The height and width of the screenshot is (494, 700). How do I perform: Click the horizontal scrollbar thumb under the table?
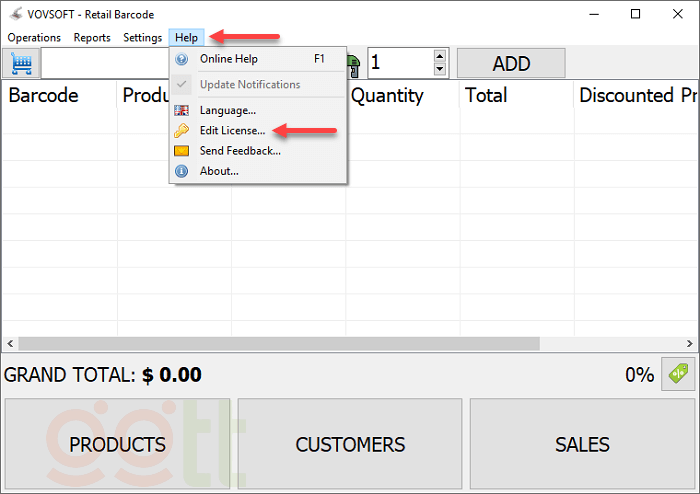pyautogui.click(x=278, y=343)
